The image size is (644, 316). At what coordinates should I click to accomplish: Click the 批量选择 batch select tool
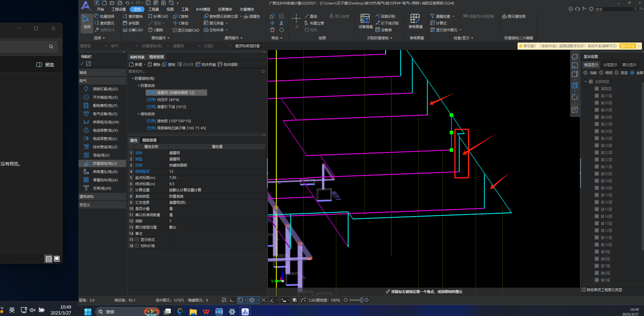pos(105,16)
